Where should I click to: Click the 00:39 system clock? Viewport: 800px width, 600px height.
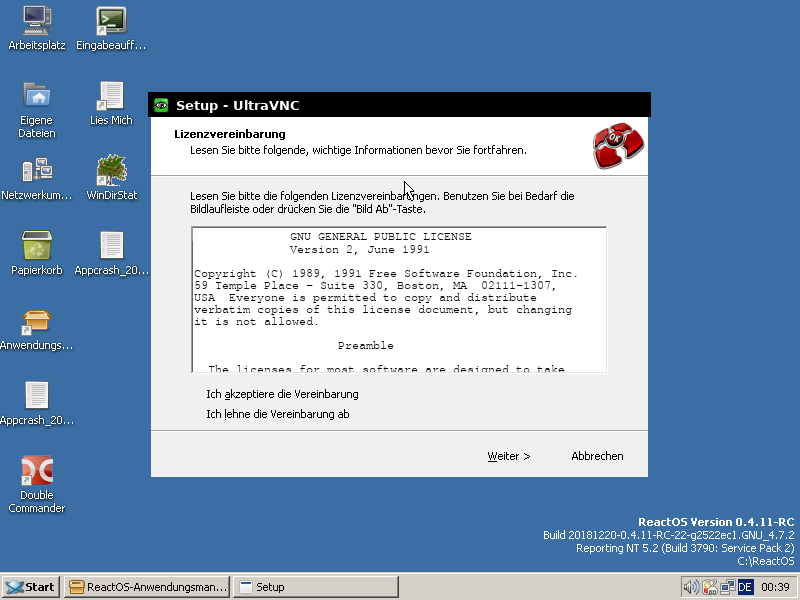pos(775,587)
